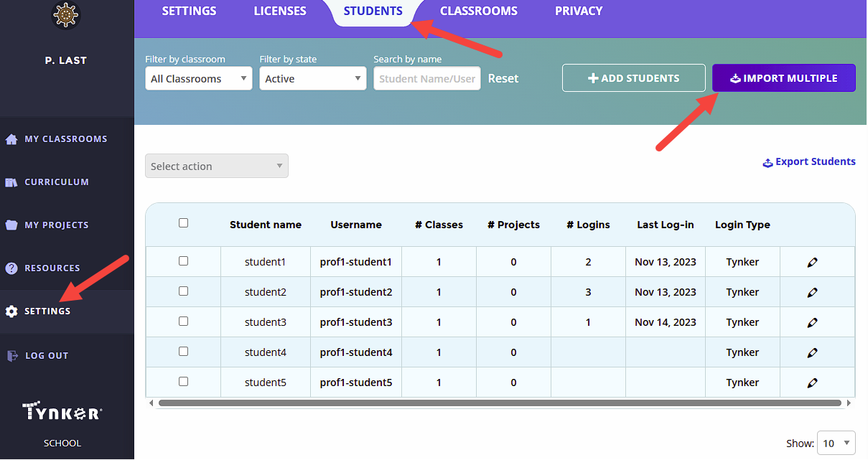Switch to the Licenses tab

pyautogui.click(x=280, y=11)
